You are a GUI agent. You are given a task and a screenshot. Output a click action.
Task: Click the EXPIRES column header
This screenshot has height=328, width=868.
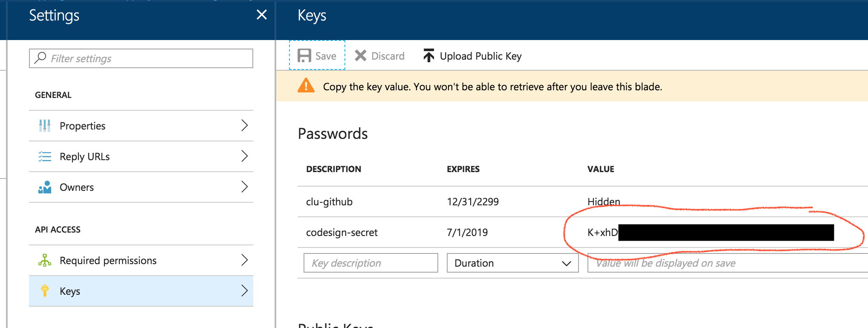(x=463, y=169)
